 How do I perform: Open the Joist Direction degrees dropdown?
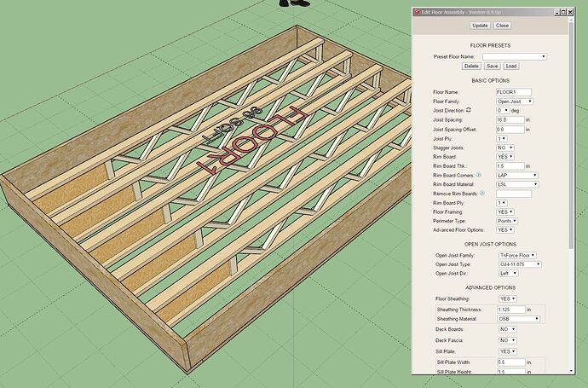pyautogui.click(x=503, y=111)
